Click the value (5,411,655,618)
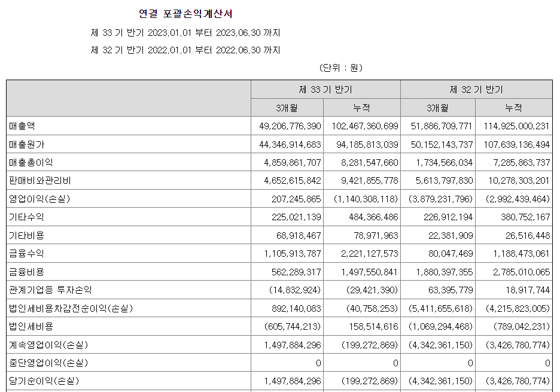The image size is (560, 392). coord(440,308)
